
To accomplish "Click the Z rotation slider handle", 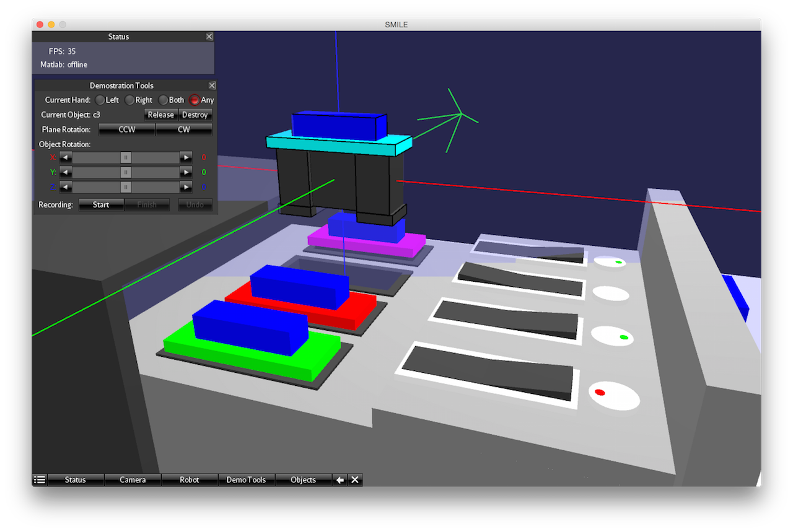I will click(126, 187).
